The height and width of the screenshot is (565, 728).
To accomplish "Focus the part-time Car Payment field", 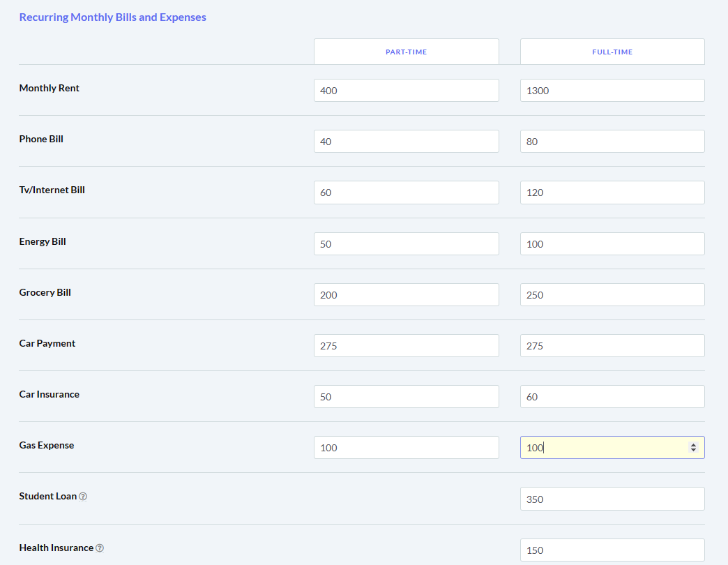I will tap(407, 345).
